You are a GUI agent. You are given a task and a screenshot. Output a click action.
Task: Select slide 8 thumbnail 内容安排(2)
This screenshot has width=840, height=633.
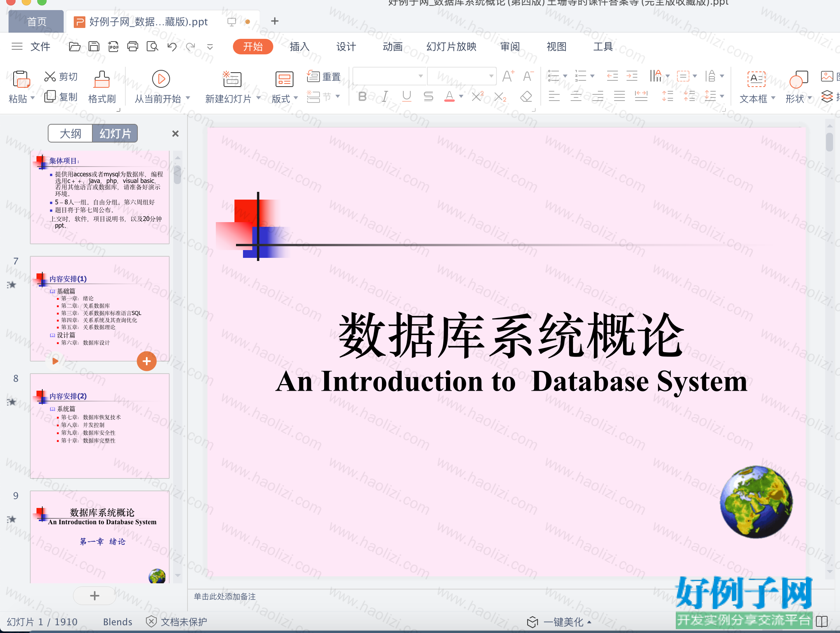click(x=100, y=426)
